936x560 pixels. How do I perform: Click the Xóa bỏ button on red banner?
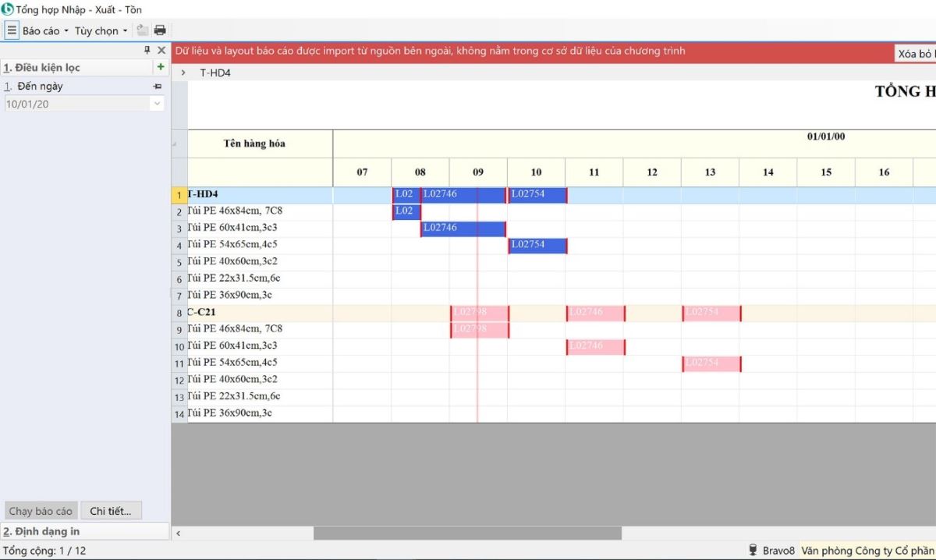916,54
